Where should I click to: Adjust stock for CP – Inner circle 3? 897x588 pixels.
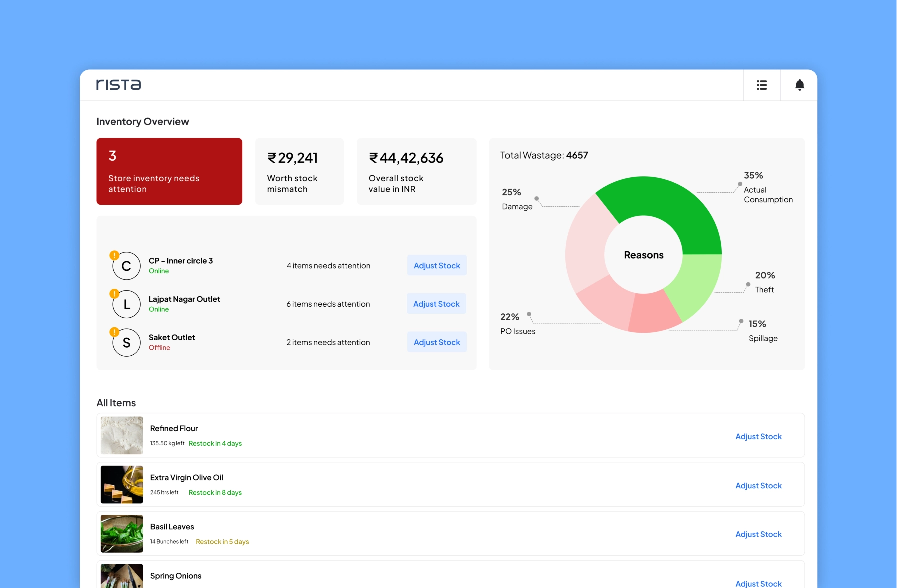436,266
